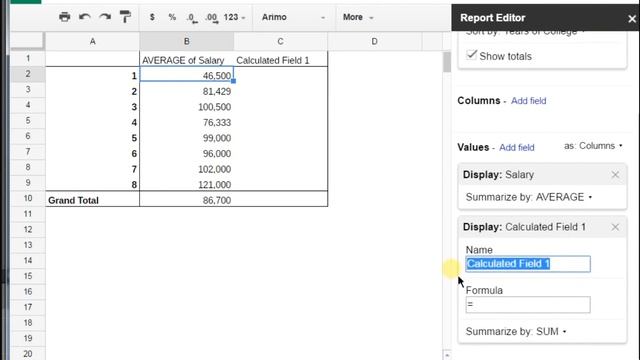
Task: Select row 15 header
Action: [28, 276]
